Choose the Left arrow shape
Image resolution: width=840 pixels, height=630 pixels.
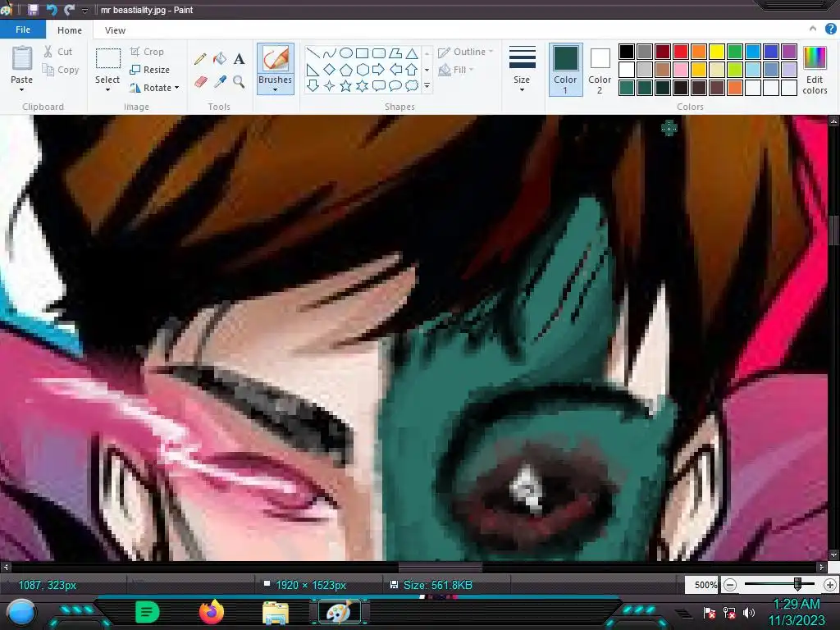tap(395, 70)
